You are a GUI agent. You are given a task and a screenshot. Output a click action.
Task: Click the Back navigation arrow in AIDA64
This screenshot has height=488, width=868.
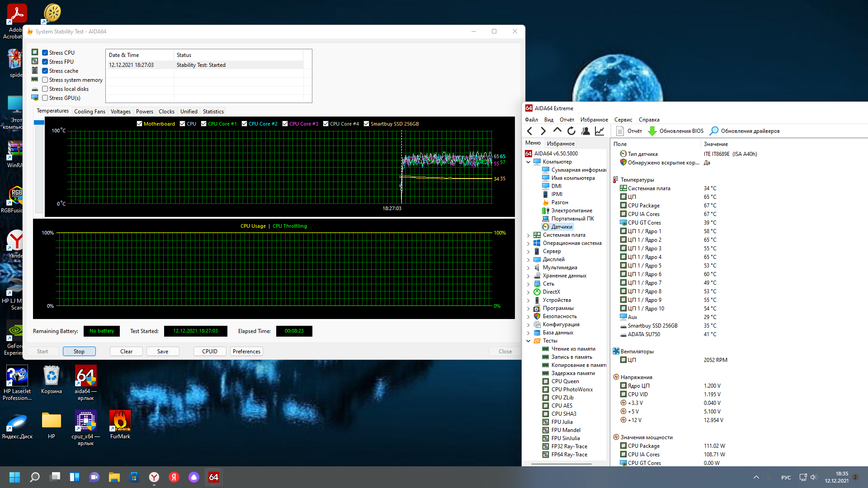(x=530, y=131)
